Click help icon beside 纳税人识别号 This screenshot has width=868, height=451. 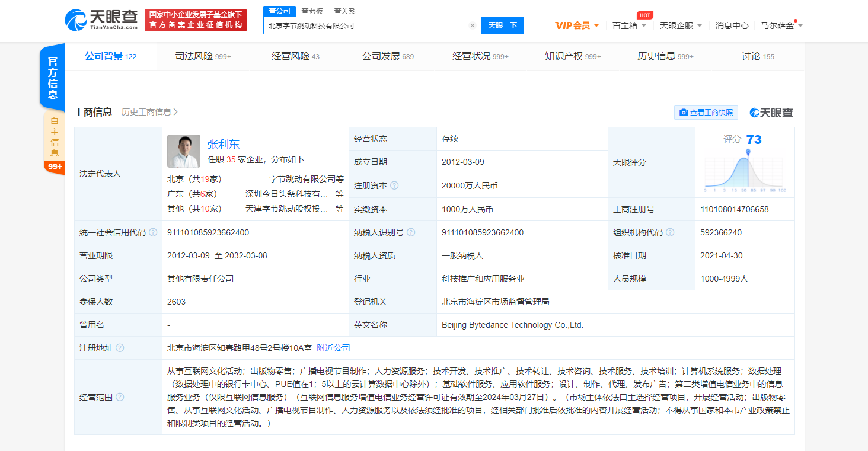411,232
